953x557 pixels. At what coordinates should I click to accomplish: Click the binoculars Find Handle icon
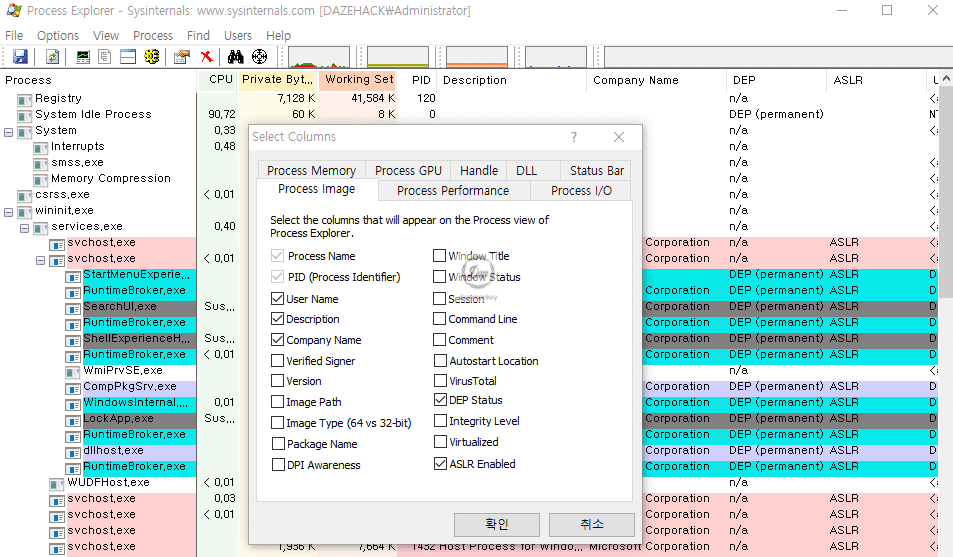235,57
